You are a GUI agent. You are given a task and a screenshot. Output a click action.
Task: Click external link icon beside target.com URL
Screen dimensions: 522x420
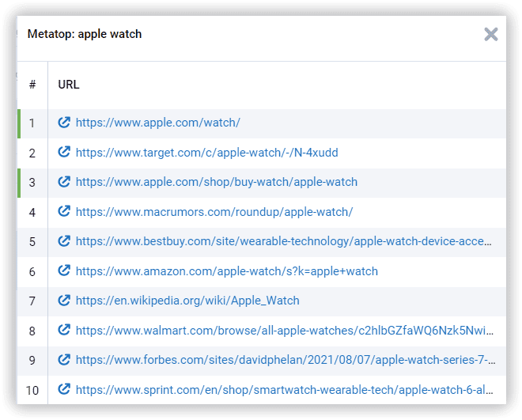click(64, 152)
